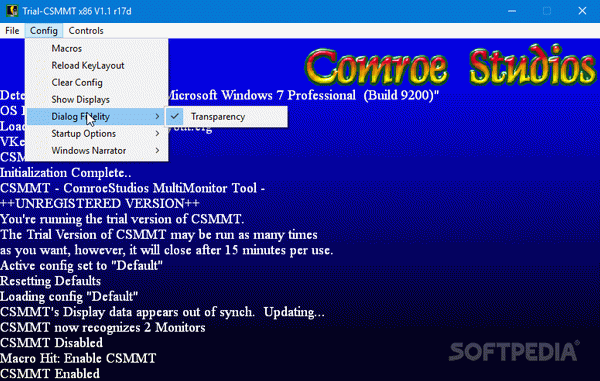600x381 pixels.
Task: Click 'Macro Hit: Enable CSMMT' log line
Action: [78, 358]
